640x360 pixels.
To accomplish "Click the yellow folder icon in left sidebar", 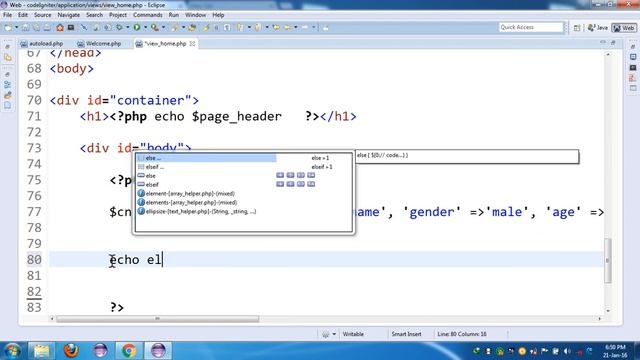I will coord(8,58).
